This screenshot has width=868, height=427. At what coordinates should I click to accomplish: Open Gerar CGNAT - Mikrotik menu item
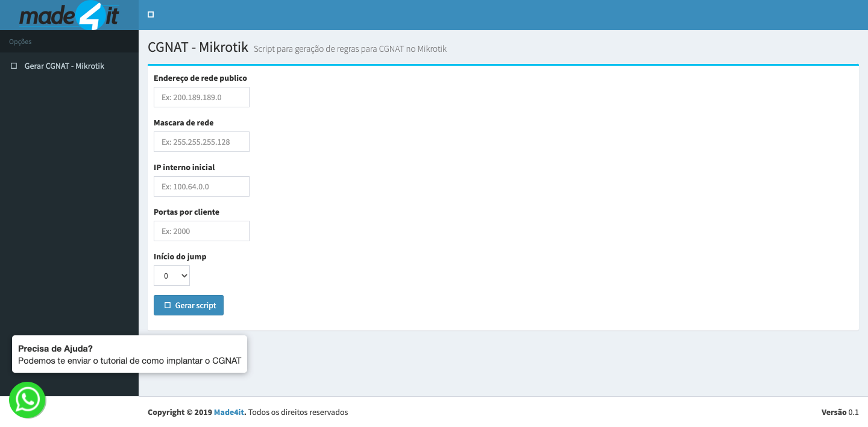pos(69,66)
